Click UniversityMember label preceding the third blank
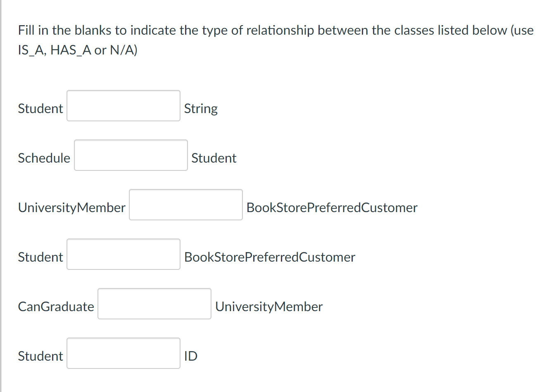The image size is (544, 392). click(72, 208)
